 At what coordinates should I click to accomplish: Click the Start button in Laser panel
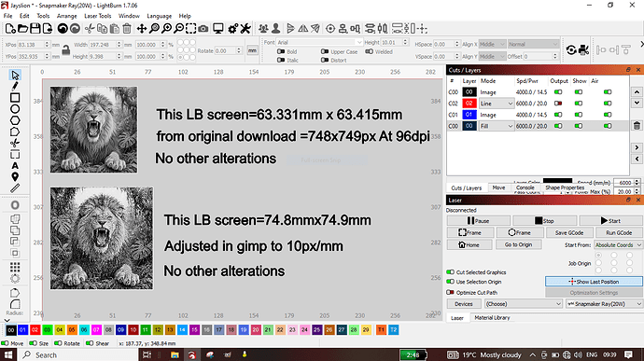(610, 220)
